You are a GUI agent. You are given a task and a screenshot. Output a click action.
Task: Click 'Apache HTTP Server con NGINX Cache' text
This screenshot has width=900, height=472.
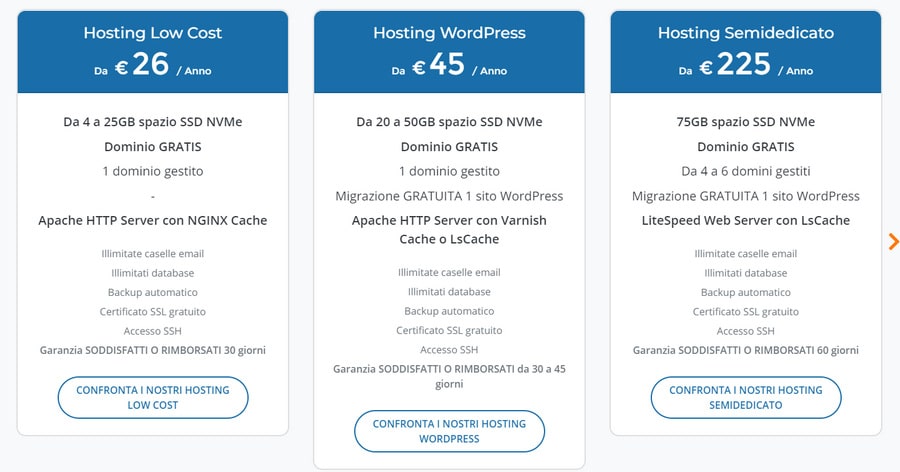(152, 220)
